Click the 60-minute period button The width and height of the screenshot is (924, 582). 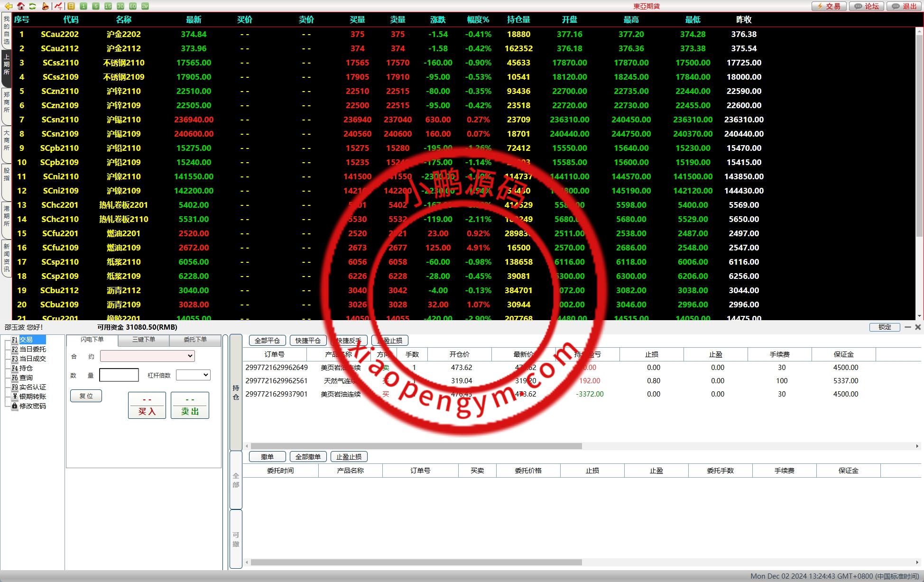[x=133, y=6]
